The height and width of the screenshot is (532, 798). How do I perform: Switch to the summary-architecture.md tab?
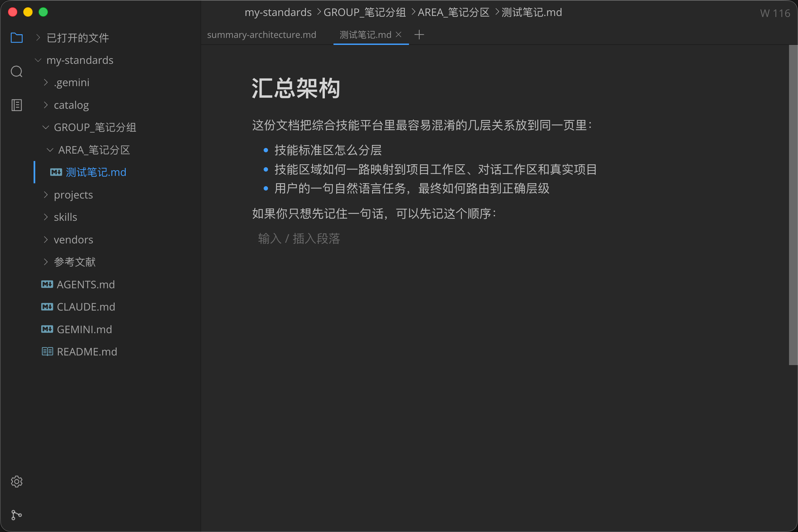262,35
